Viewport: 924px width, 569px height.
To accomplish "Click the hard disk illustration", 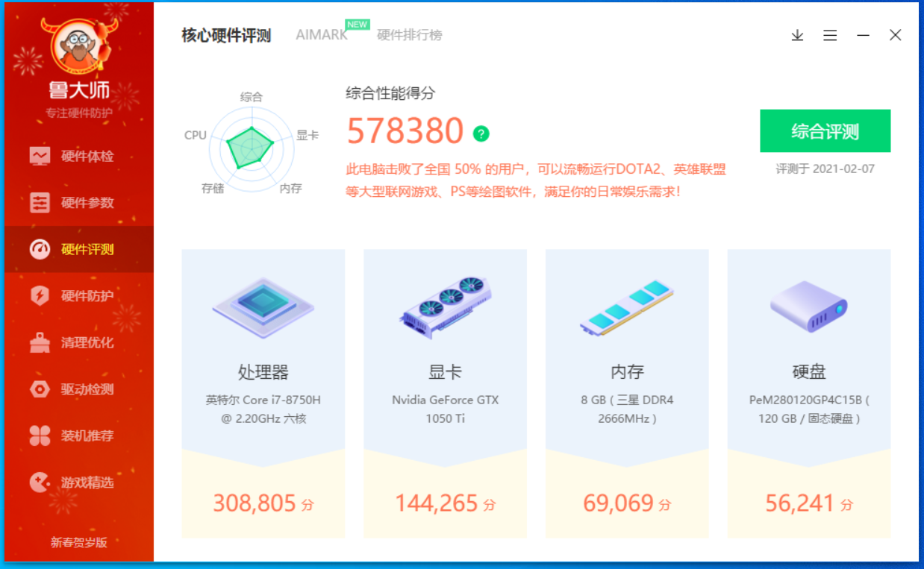I will (x=809, y=306).
